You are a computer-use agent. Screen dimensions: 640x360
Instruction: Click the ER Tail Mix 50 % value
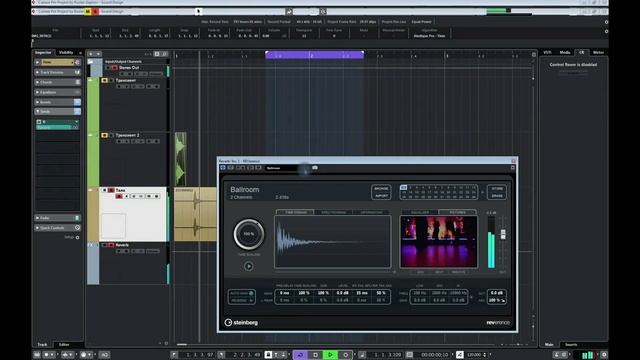pos(381,293)
